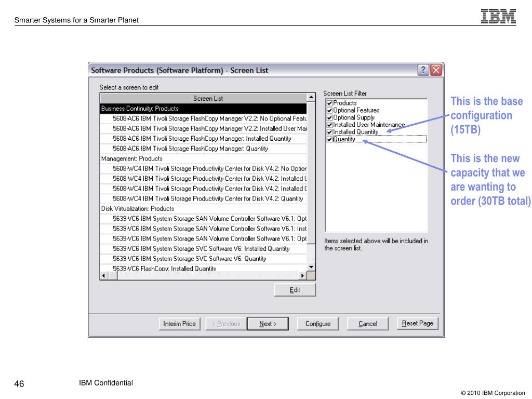The image size is (532, 399).
Task: Click the IBM logo
Action: coord(498,16)
